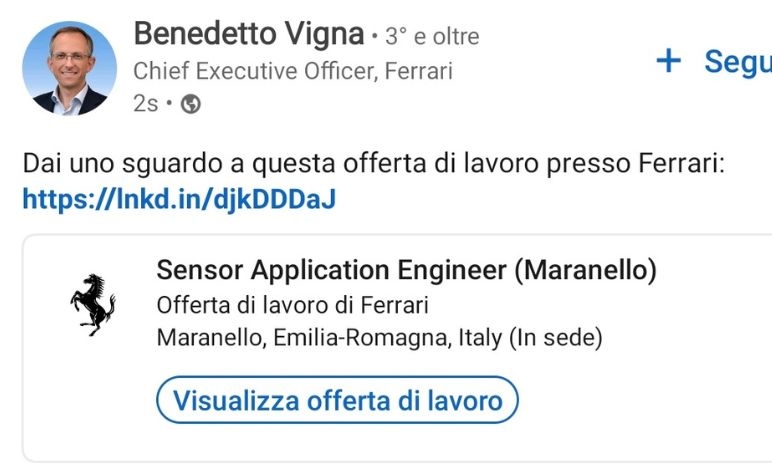Screen dimensions: 772x469
Task: Open the lnkd.in/djkDDDaJ short link
Action: tap(179, 199)
